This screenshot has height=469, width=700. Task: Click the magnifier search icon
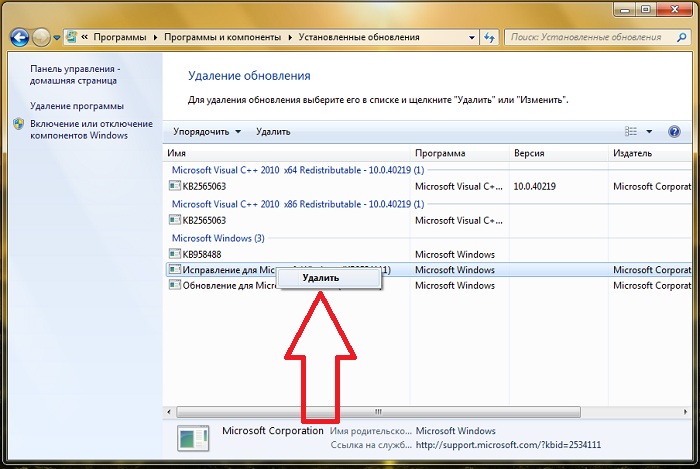coord(681,37)
